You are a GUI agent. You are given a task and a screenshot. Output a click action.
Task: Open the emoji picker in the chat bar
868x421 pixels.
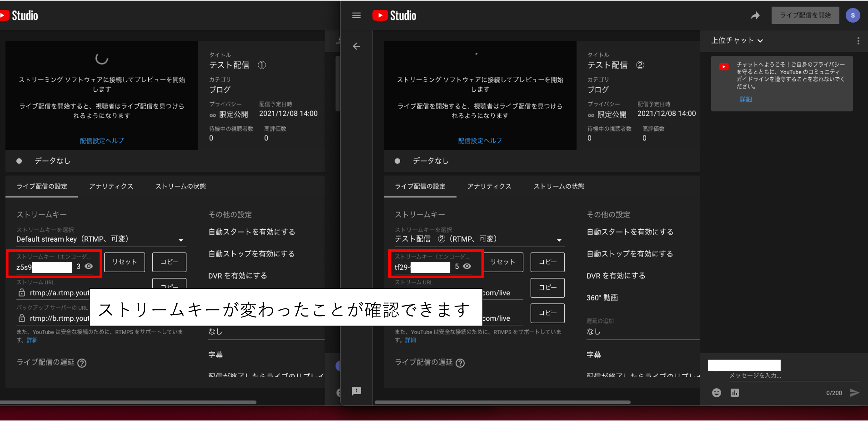tap(716, 393)
